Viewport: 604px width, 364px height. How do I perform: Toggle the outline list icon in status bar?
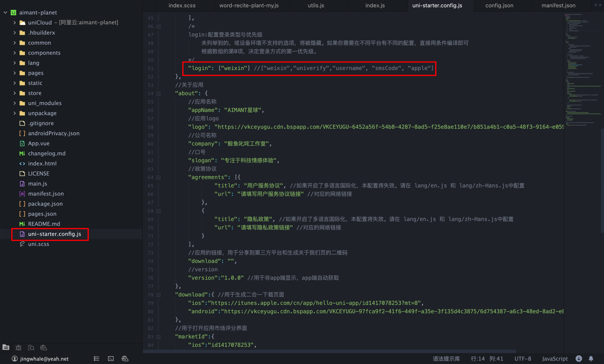click(x=96, y=359)
